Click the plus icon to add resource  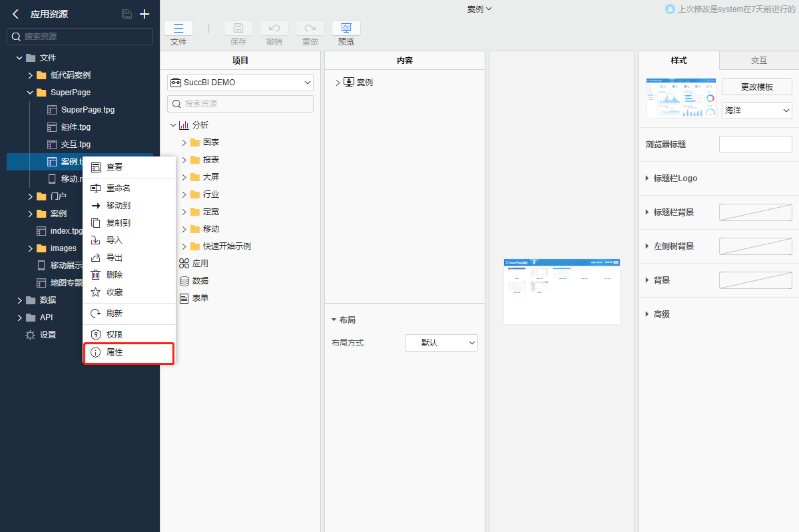pos(144,14)
